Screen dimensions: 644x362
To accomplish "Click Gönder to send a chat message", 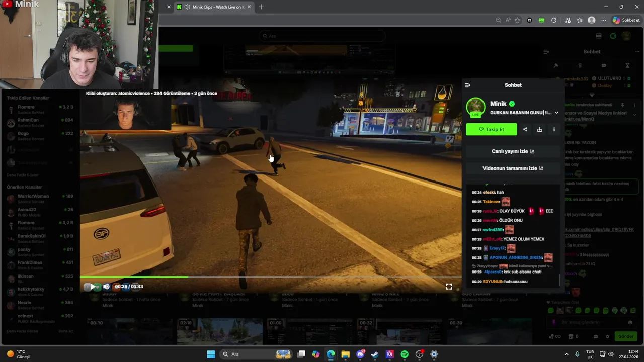I will (626, 336).
